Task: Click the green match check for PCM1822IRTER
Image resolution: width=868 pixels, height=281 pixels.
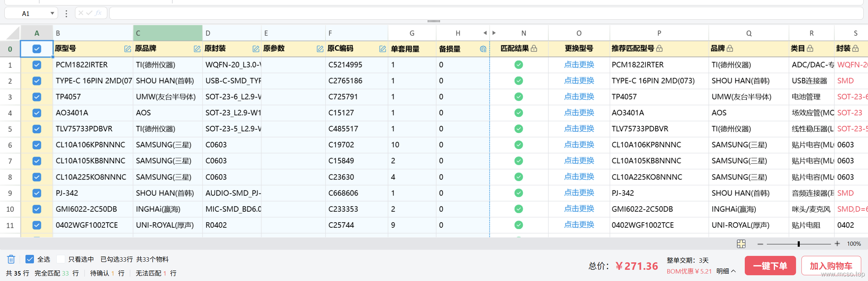Action: [x=519, y=64]
